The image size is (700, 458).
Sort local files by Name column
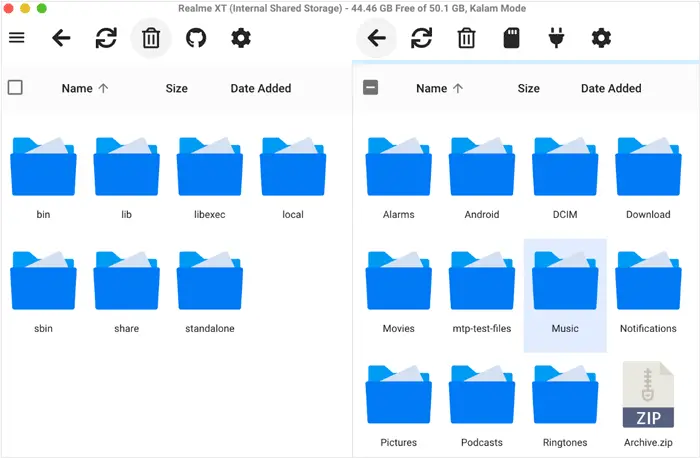[x=85, y=88]
